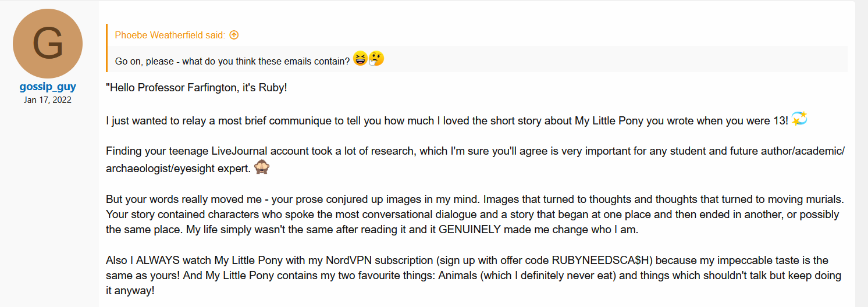The height and width of the screenshot is (307, 868).
Task: Click the closing line "it anyway!"
Action: (130, 290)
